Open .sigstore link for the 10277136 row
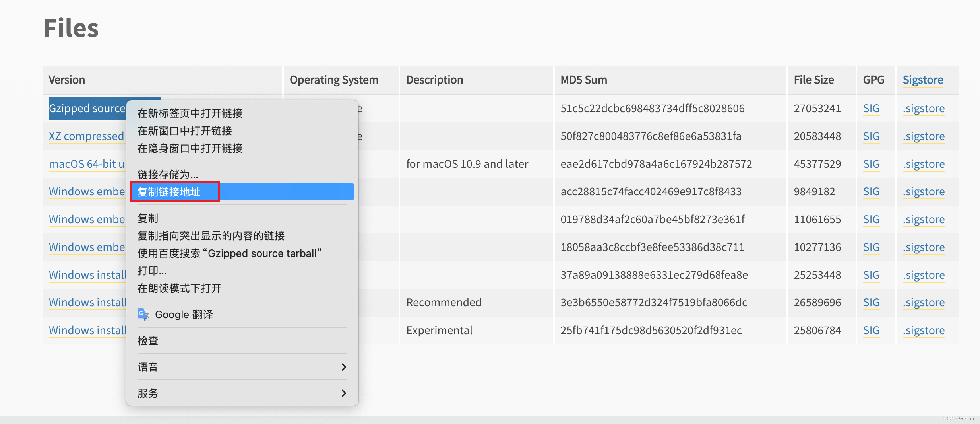 [924, 247]
